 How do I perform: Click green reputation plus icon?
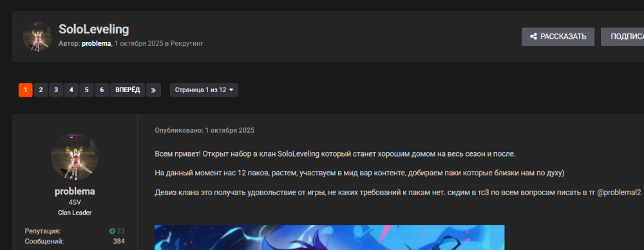112,231
